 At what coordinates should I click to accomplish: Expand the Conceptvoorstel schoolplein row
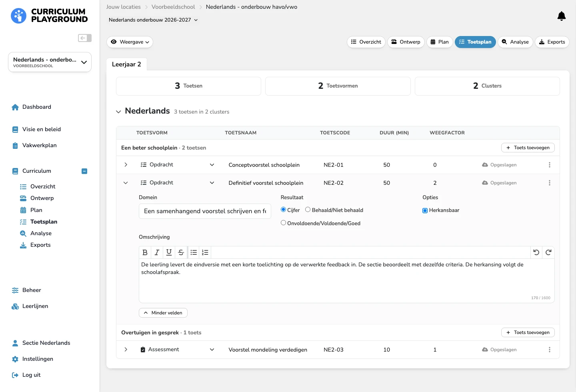126,165
